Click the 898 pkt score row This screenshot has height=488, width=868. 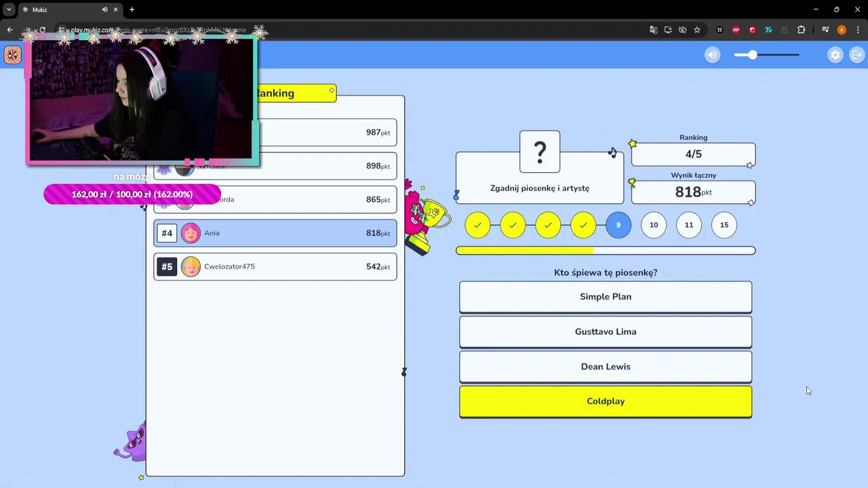(275, 166)
